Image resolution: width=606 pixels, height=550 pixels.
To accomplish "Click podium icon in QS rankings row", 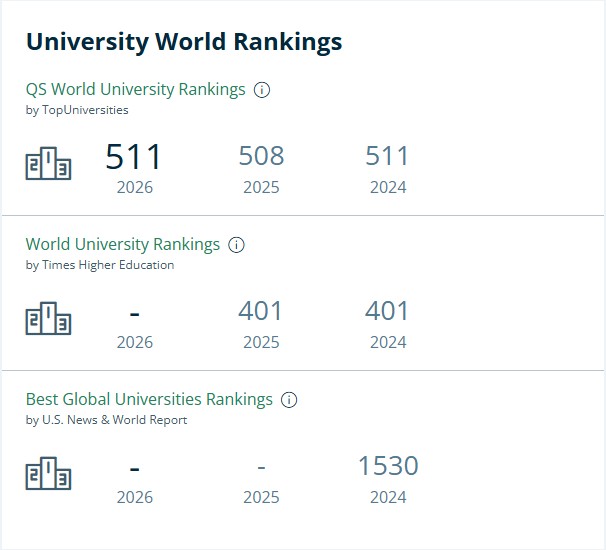I will (x=48, y=163).
